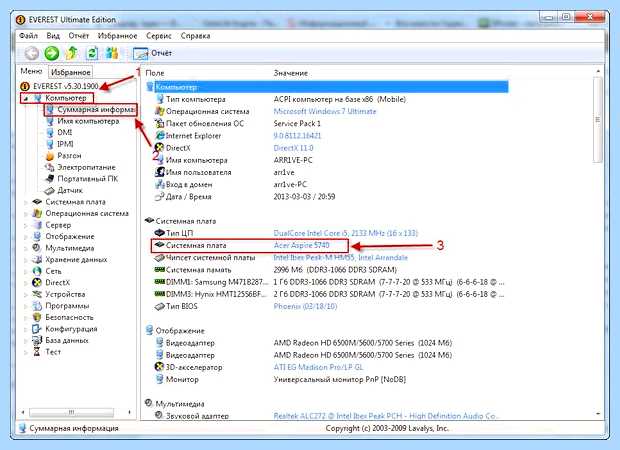Click the Тест hourglass icon
The height and width of the screenshot is (450, 620).
pos(37,352)
